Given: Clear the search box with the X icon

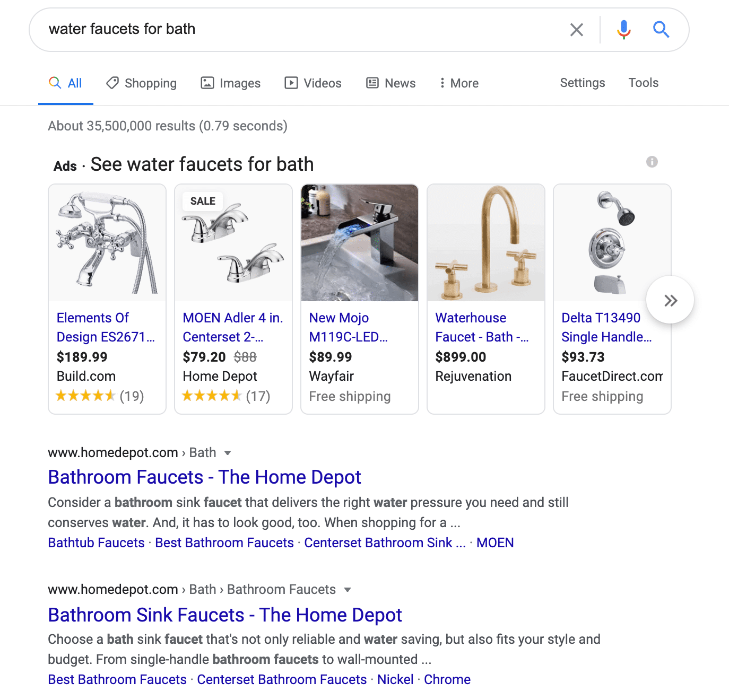Looking at the screenshot, I should click(576, 30).
